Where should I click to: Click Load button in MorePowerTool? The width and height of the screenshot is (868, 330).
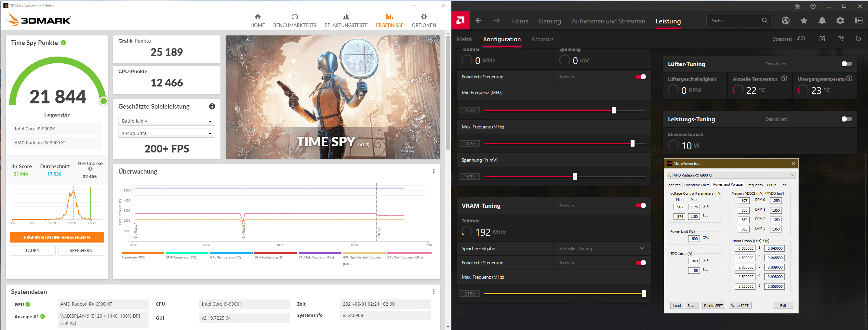point(677,306)
